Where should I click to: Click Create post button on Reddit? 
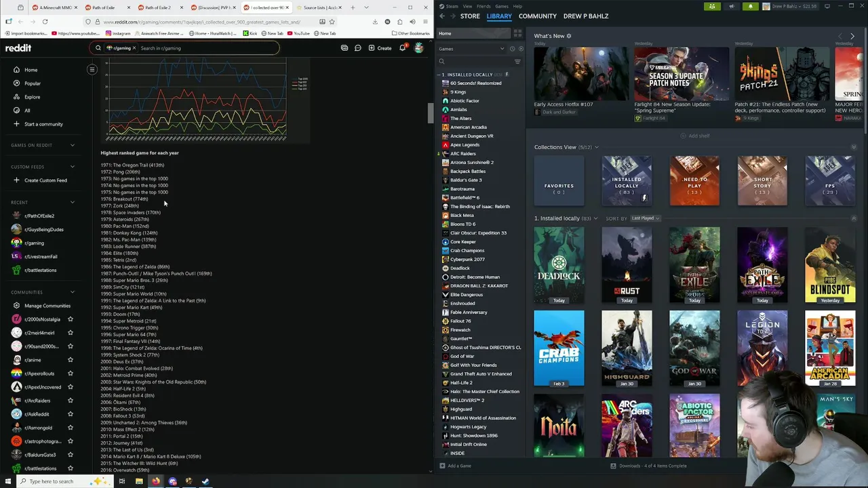coord(380,48)
